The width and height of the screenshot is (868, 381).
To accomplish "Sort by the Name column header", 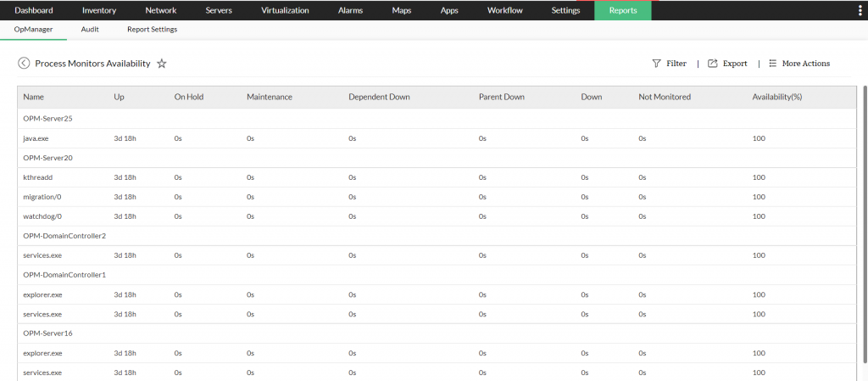I will pyautogui.click(x=33, y=97).
